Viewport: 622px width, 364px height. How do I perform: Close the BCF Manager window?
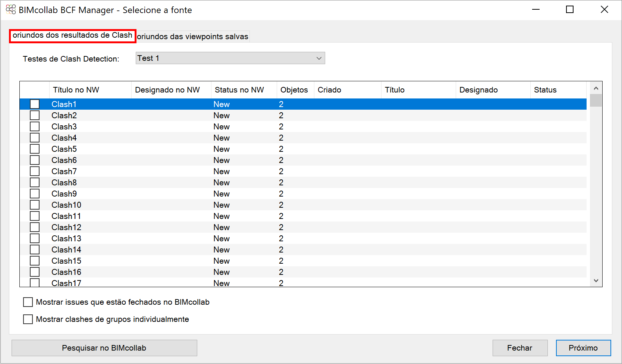604,10
